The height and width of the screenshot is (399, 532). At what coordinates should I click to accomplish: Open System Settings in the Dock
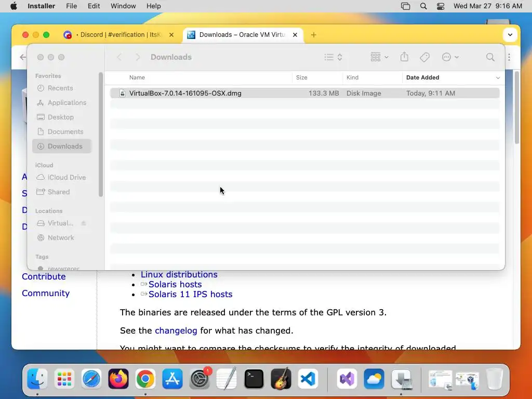(199, 379)
